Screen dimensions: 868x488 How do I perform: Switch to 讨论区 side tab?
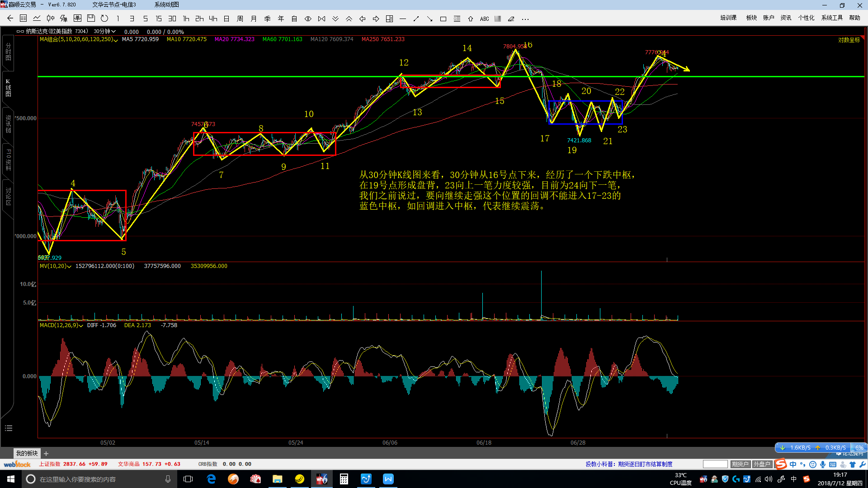coord(8,196)
